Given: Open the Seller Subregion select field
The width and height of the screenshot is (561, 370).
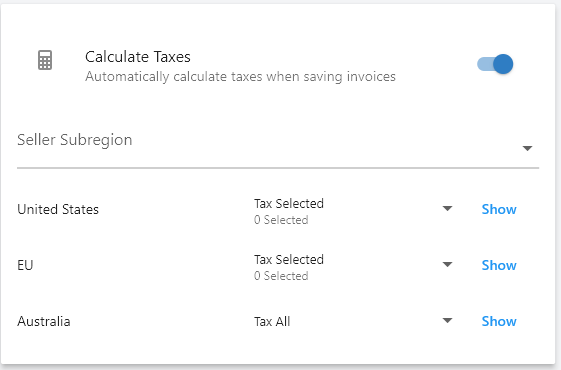Looking at the screenshot, I should pyautogui.click(x=278, y=145).
